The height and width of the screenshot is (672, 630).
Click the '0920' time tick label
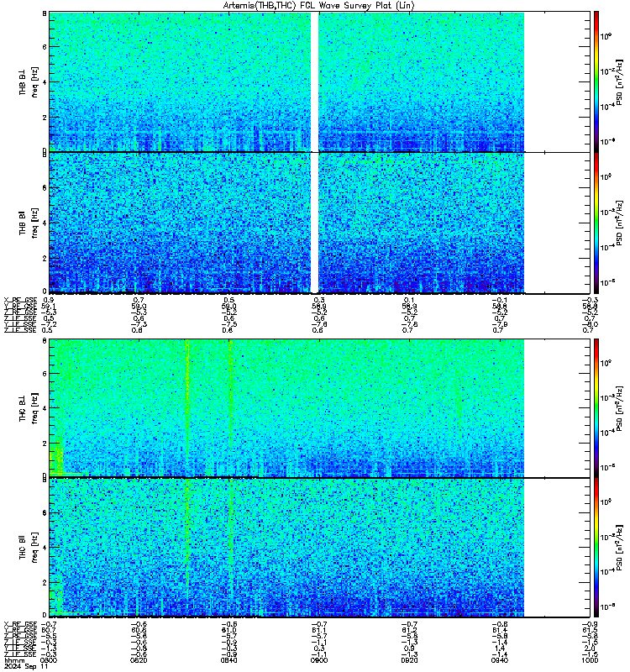click(409, 660)
